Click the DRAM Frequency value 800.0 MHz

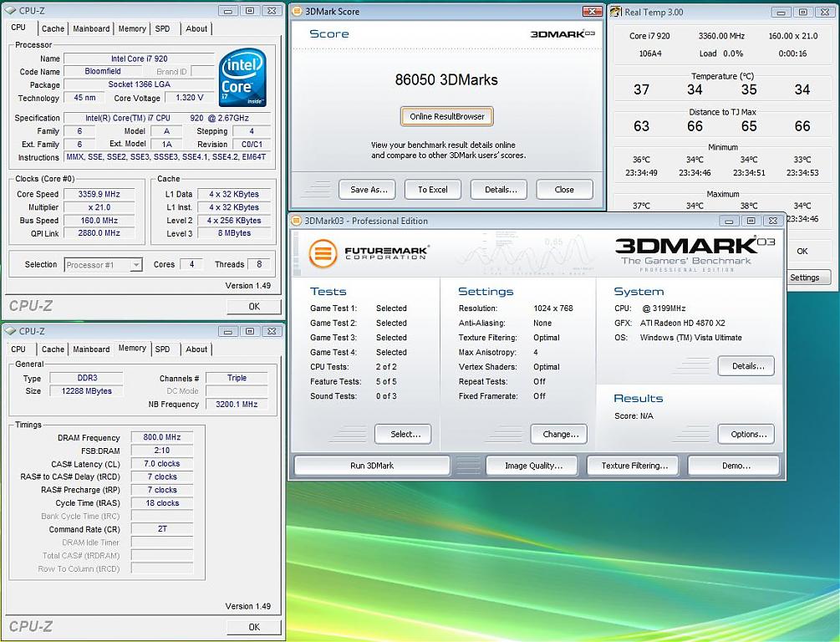click(x=162, y=437)
